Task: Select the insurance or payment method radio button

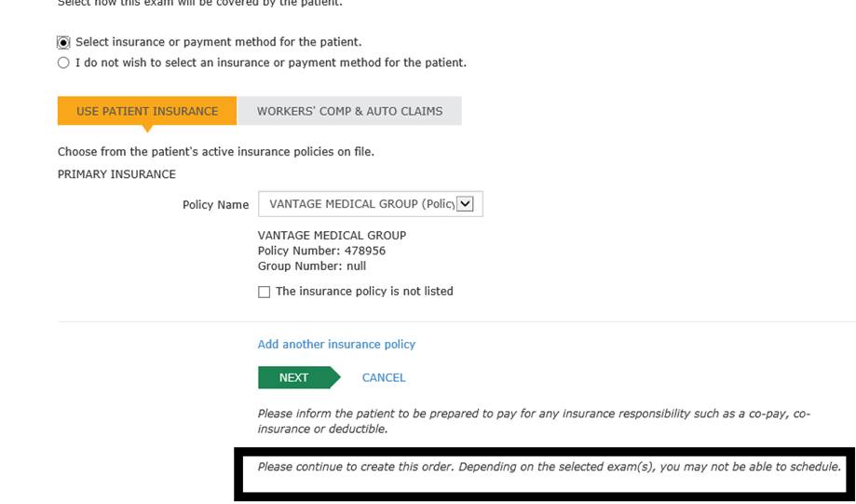Action: tap(63, 42)
